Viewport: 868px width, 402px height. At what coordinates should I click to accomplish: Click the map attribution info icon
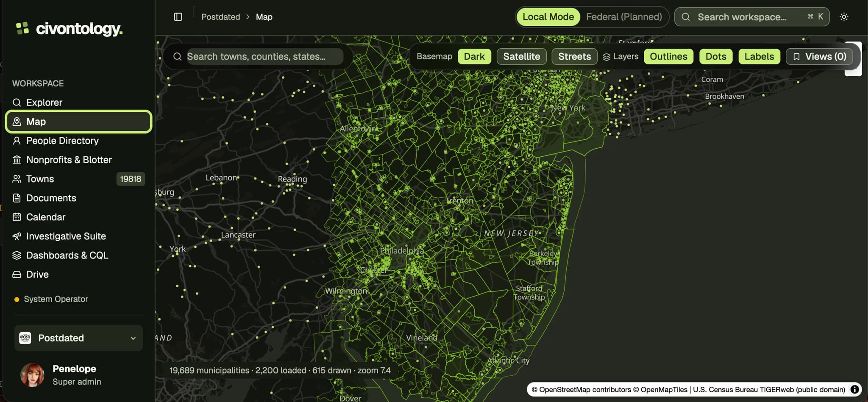click(854, 389)
